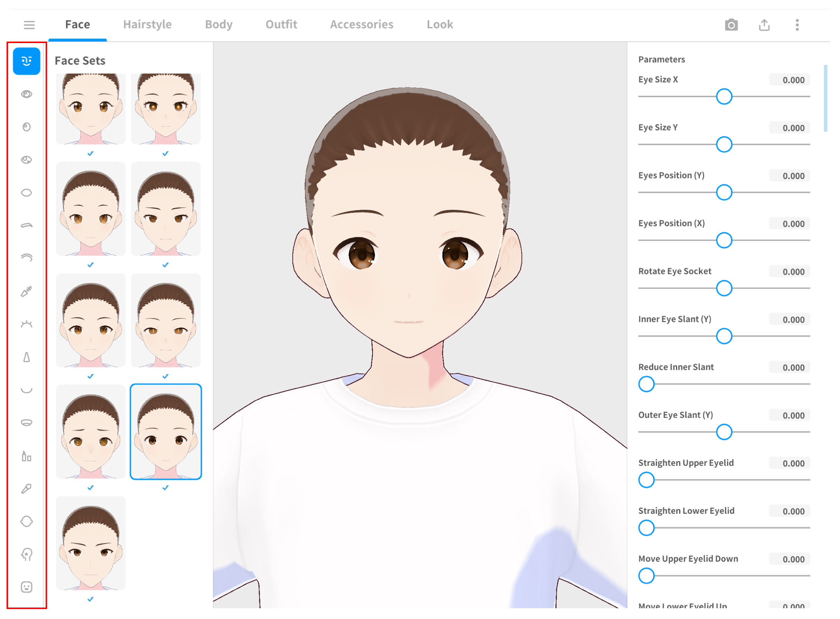This screenshot has width=840, height=619.
Task: Open the lipstick category icon
Action: click(x=26, y=456)
